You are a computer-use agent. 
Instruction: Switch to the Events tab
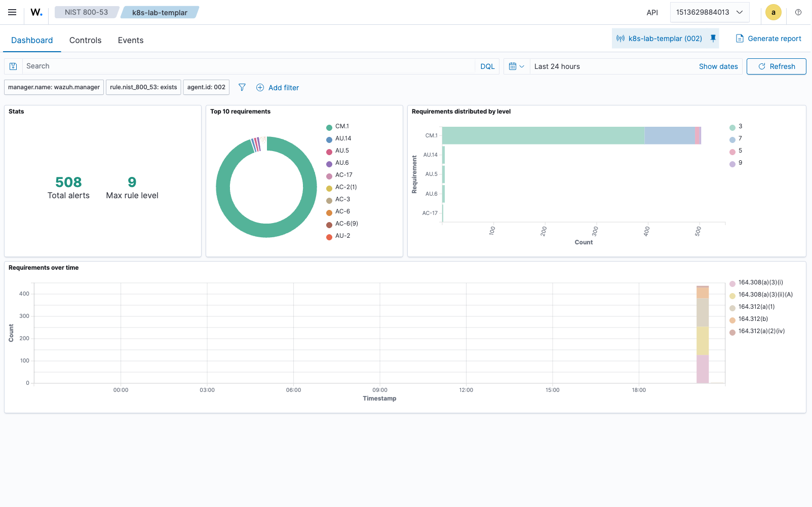point(131,40)
